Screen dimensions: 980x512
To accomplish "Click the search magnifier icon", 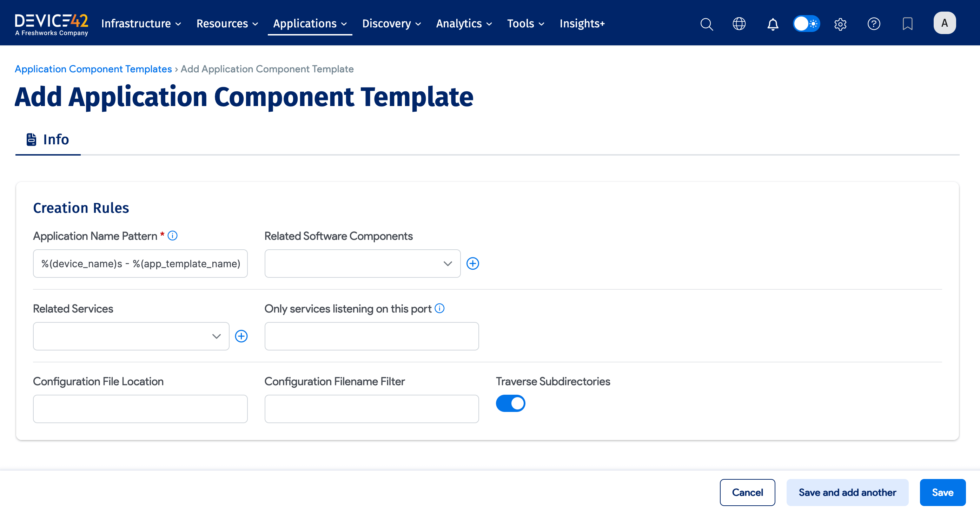I will [x=707, y=24].
